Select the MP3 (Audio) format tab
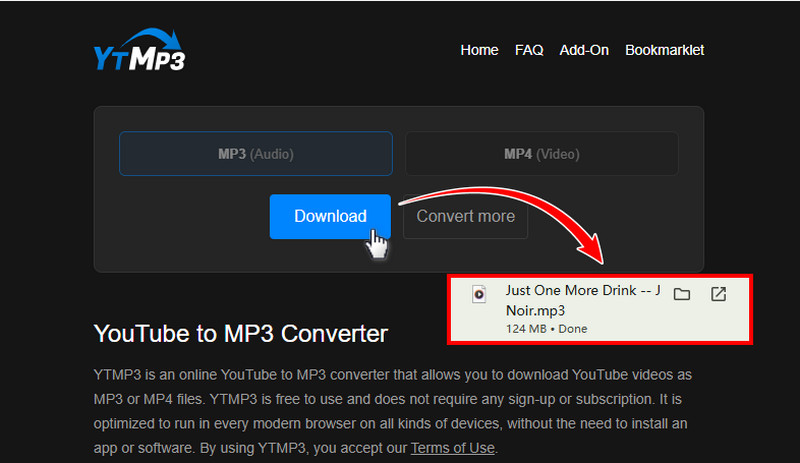The image size is (800, 463). (x=256, y=154)
